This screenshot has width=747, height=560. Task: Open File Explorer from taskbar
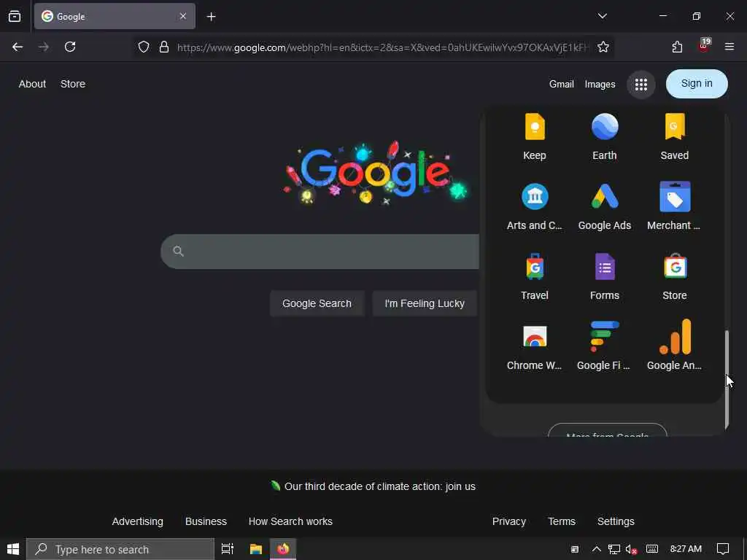[x=256, y=549]
